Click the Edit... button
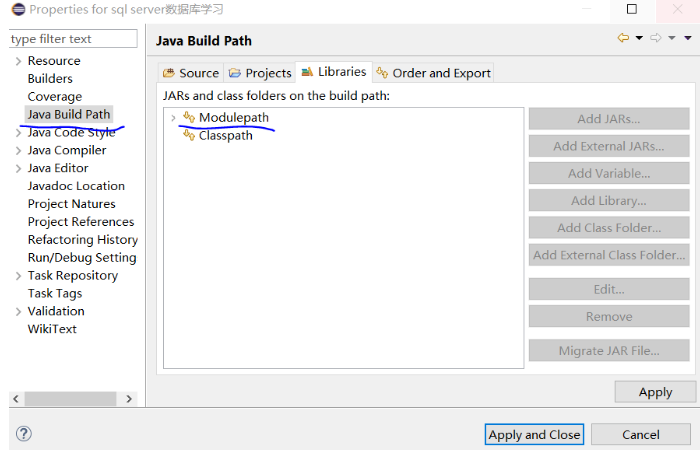Viewport: 700px width, 450px height. click(x=609, y=289)
